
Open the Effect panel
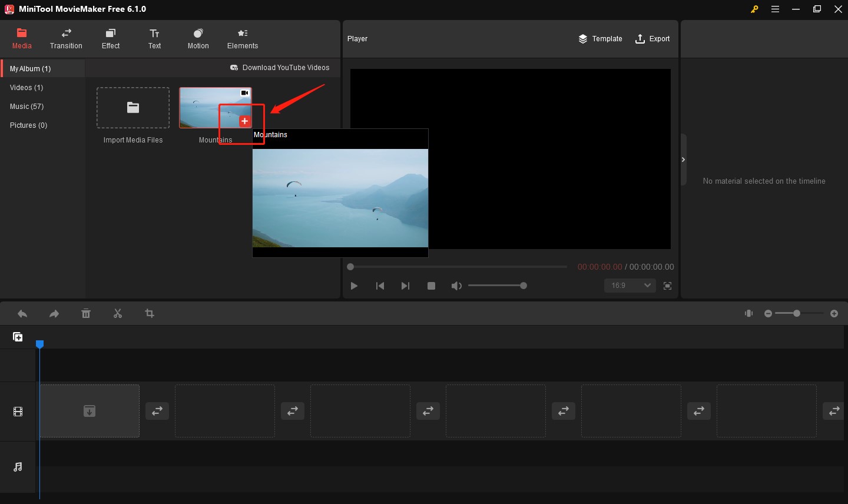click(x=110, y=39)
